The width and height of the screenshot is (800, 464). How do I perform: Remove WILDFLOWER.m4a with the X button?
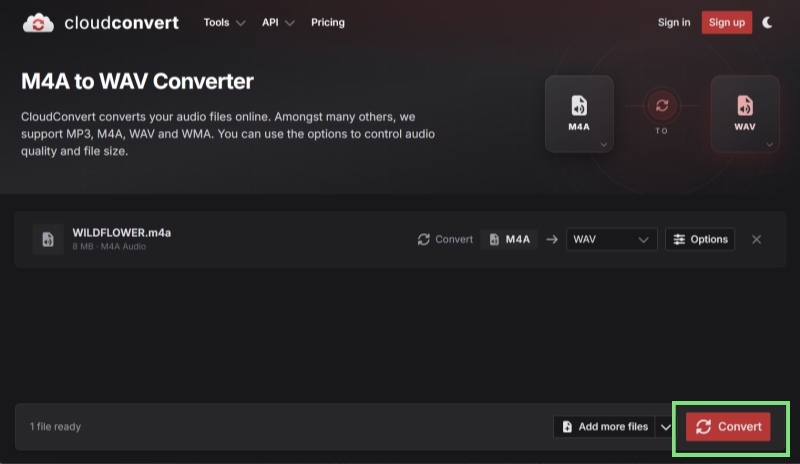(756, 239)
